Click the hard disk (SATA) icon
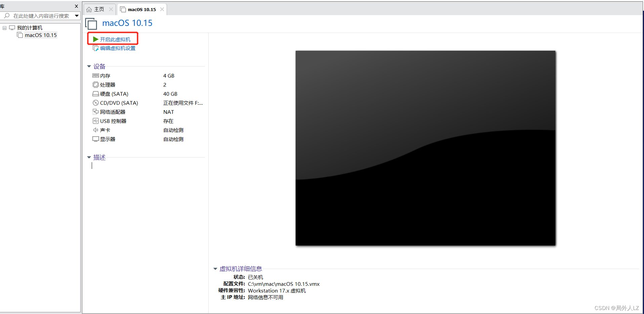 [x=96, y=94]
